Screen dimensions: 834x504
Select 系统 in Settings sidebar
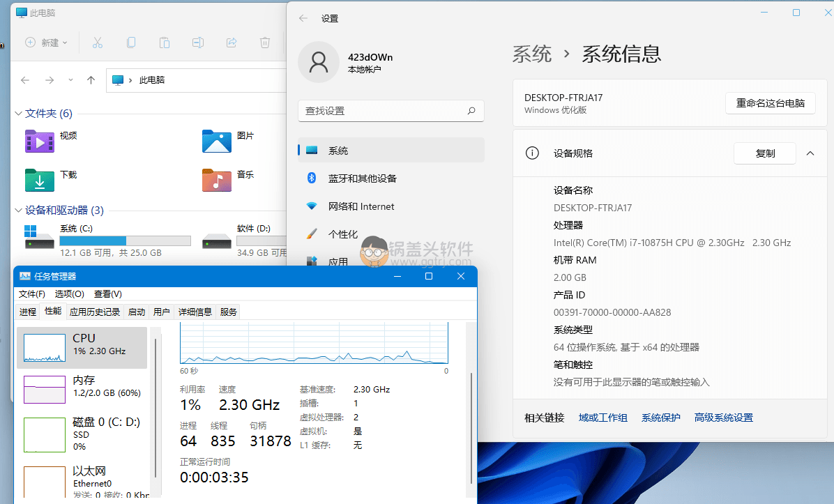[x=391, y=151]
